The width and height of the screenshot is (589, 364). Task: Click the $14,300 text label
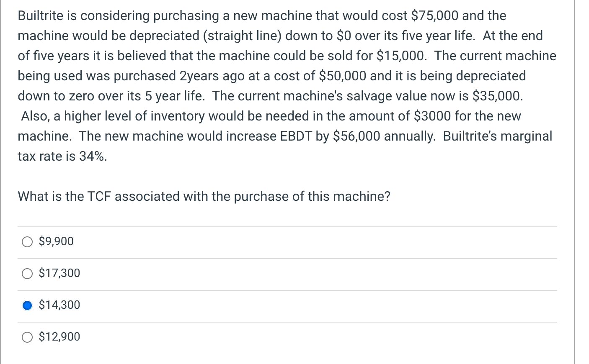point(59,305)
